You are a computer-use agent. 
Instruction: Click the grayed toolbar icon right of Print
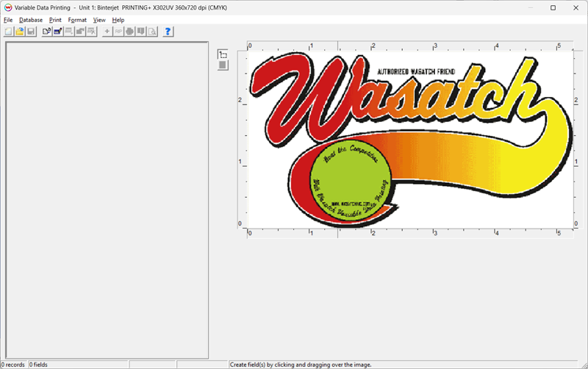pos(141,32)
